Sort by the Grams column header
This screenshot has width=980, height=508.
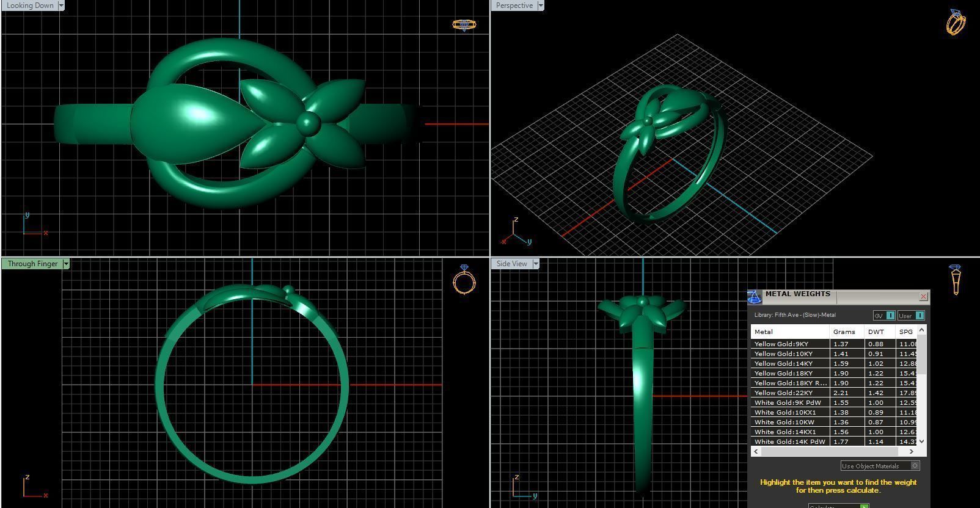click(x=847, y=332)
